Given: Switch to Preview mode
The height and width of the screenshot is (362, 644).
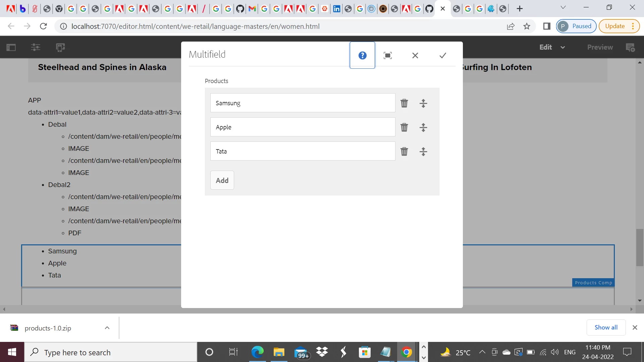Looking at the screenshot, I should (x=600, y=47).
